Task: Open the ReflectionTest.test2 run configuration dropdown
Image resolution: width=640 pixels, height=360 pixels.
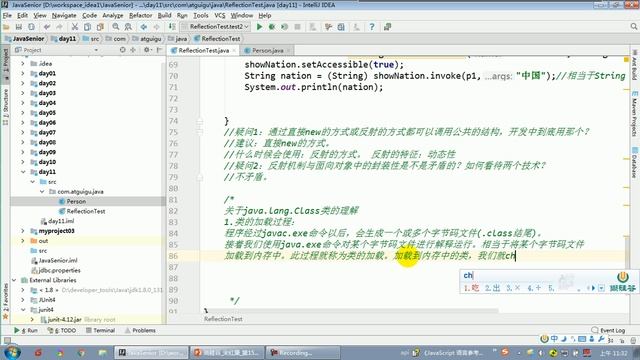Action: [216, 27]
